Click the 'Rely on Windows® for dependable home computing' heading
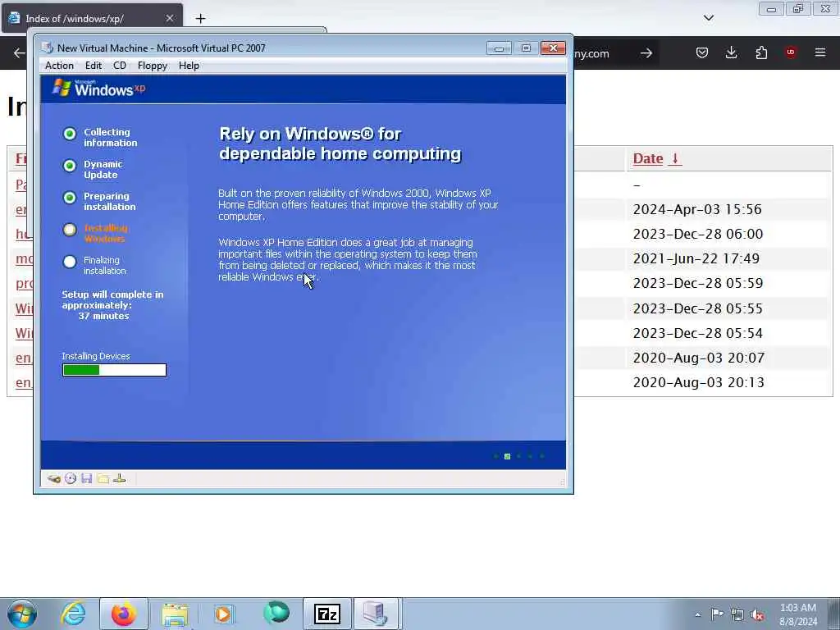Screen dimensions: 840x630 pyautogui.click(x=340, y=144)
